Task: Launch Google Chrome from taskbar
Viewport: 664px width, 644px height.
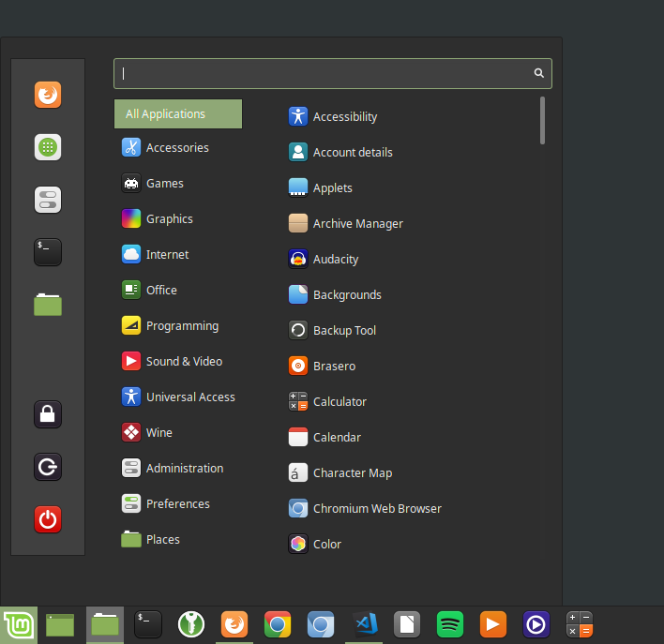Action: (x=278, y=624)
